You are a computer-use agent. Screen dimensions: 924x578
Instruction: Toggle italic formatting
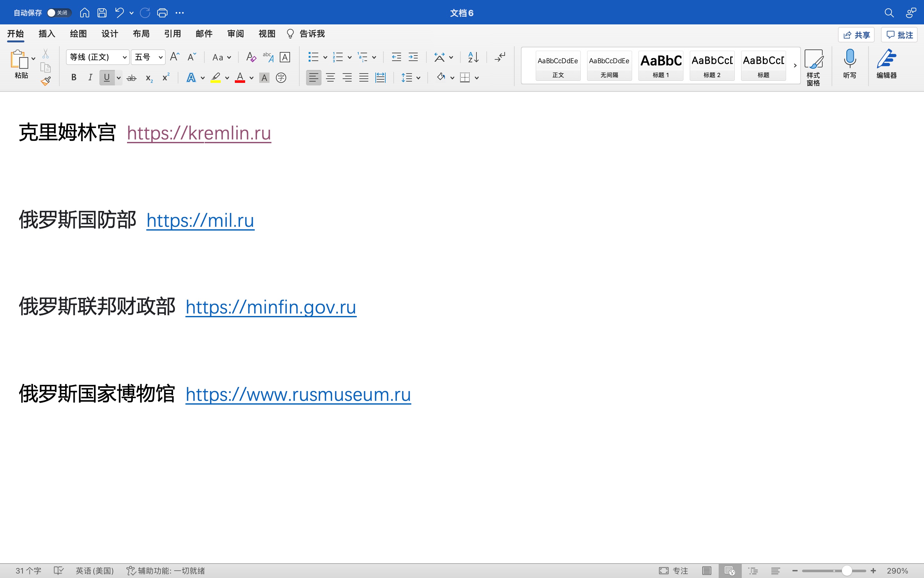coord(90,78)
